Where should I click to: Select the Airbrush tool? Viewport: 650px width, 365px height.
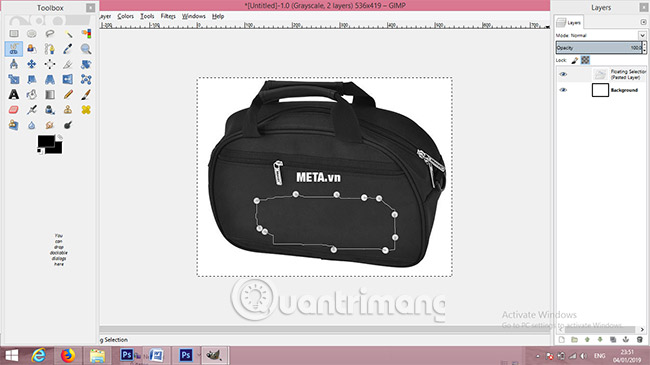32,110
